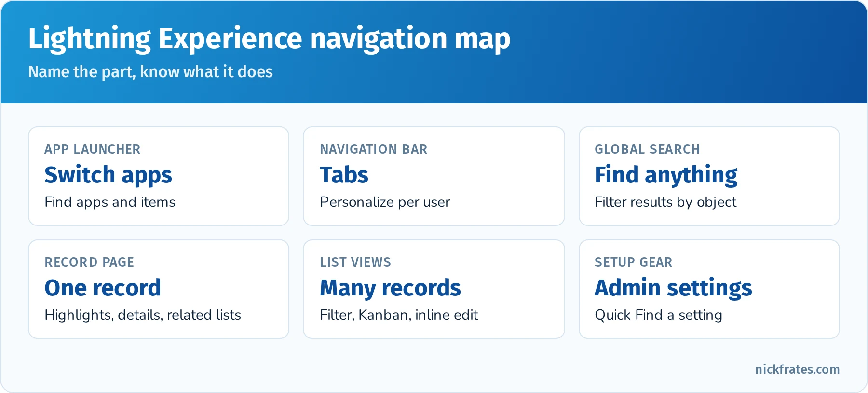
Task: Click 'Find apps and items' text
Action: [110, 202]
